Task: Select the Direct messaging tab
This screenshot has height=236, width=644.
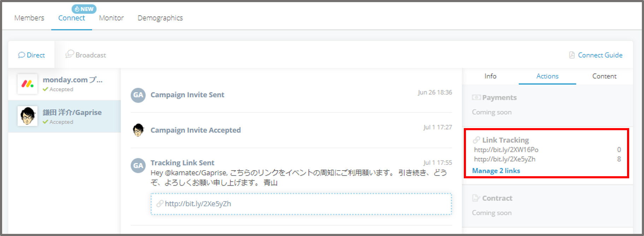Action: pos(31,55)
